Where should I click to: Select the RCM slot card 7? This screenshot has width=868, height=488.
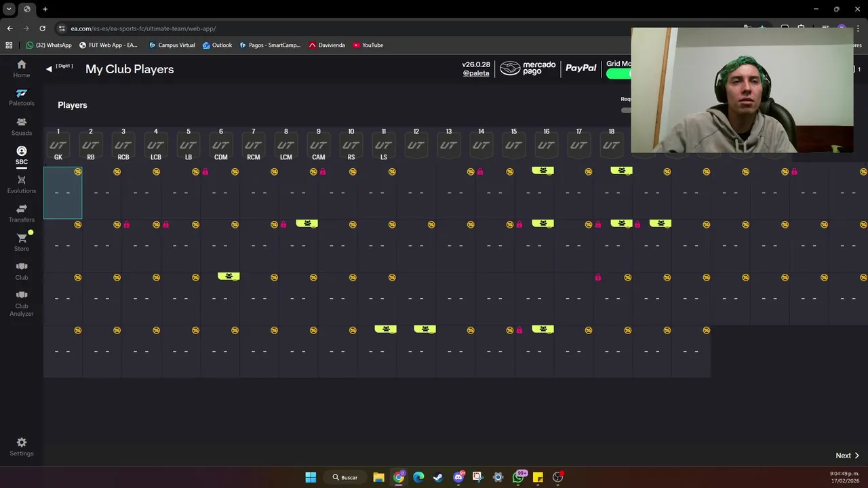(254, 146)
